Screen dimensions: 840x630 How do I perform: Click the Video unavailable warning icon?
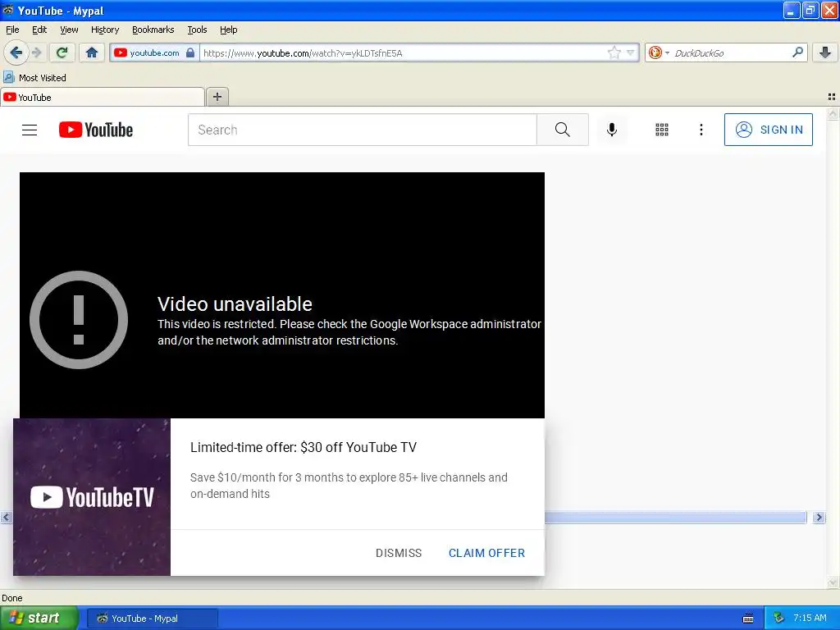click(x=79, y=320)
